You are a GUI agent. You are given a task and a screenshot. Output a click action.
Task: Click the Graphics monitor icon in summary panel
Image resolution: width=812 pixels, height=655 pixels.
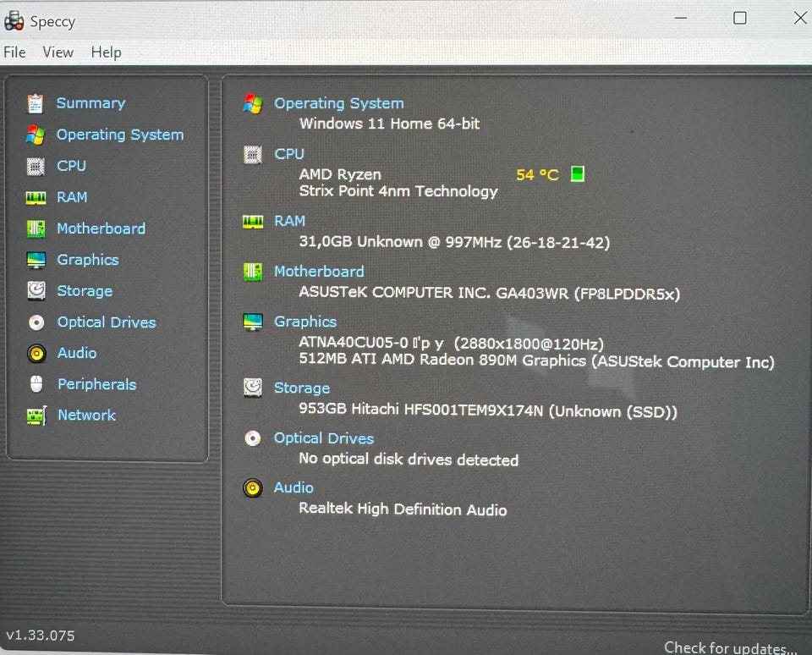(253, 322)
